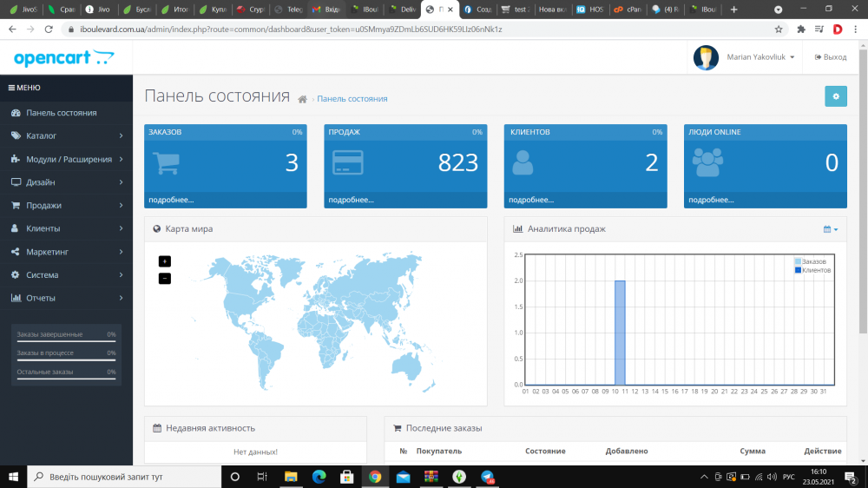Switch to the cPanel browser tab

point(628,10)
